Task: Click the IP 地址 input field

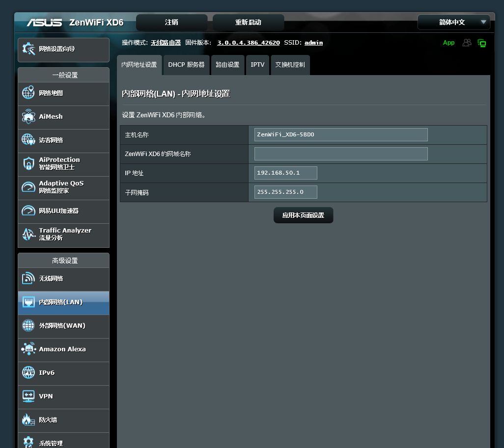Action: point(285,173)
